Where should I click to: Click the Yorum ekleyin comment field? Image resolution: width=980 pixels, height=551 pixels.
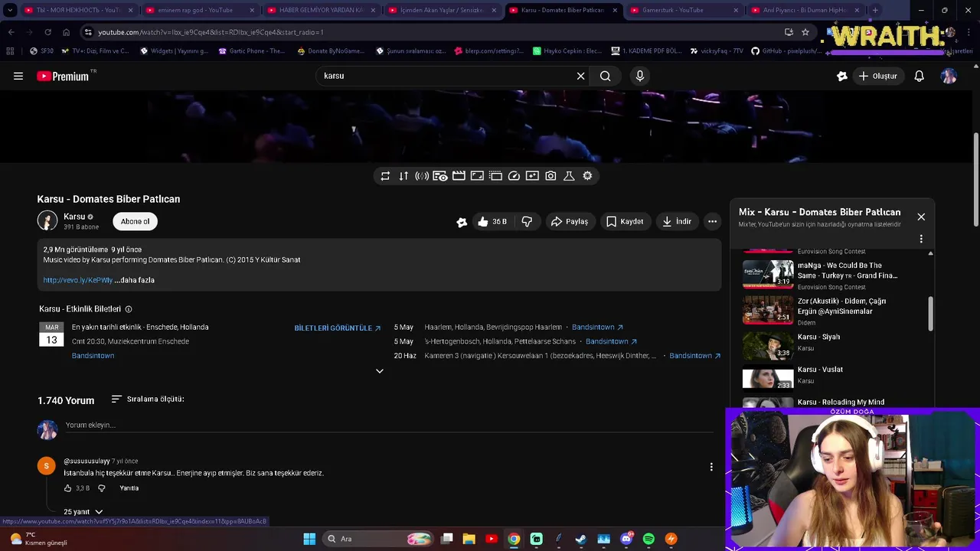tap(389, 425)
